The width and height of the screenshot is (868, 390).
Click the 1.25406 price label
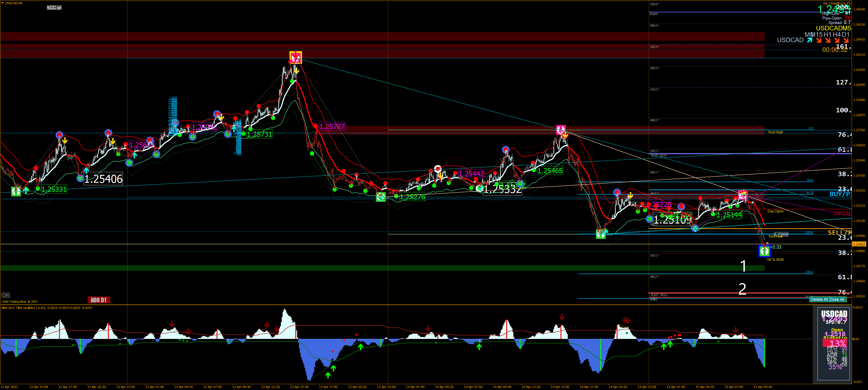coord(103,179)
